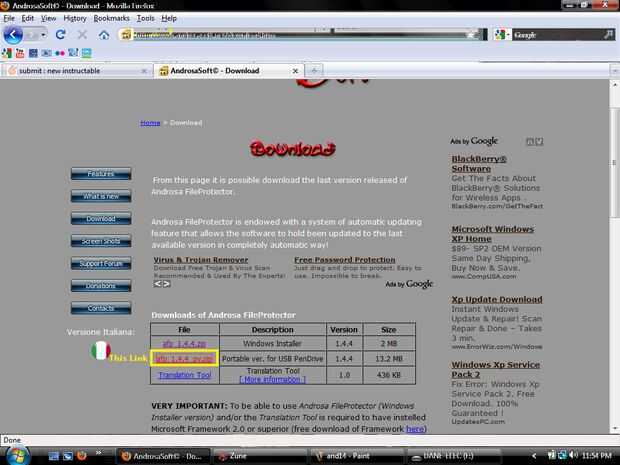Go to the Home page icon

point(104,35)
